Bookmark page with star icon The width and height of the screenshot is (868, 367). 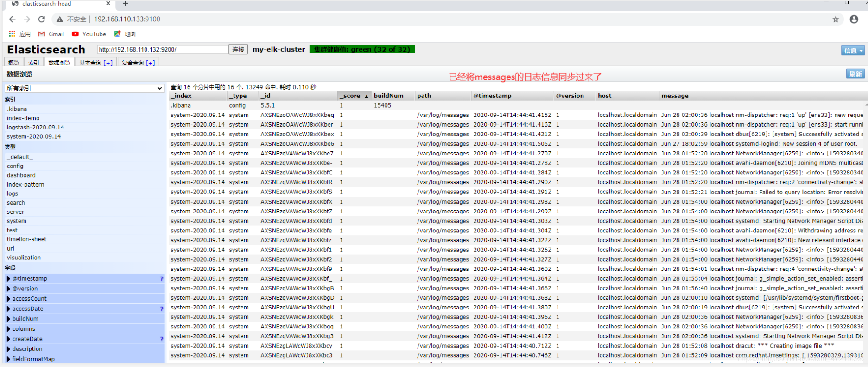coord(836,19)
